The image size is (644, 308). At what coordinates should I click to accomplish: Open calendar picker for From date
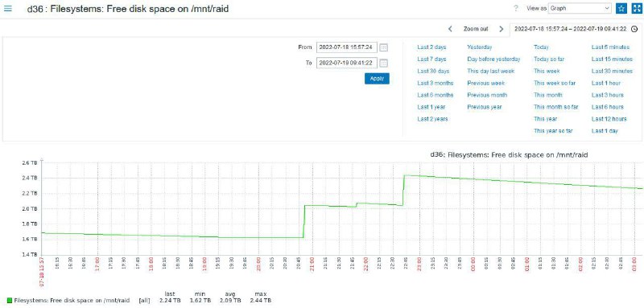pyautogui.click(x=383, y=47)
